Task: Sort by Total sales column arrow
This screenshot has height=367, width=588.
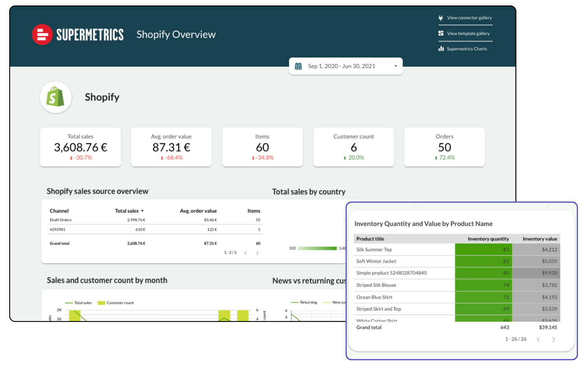Action: pos(143,211)
